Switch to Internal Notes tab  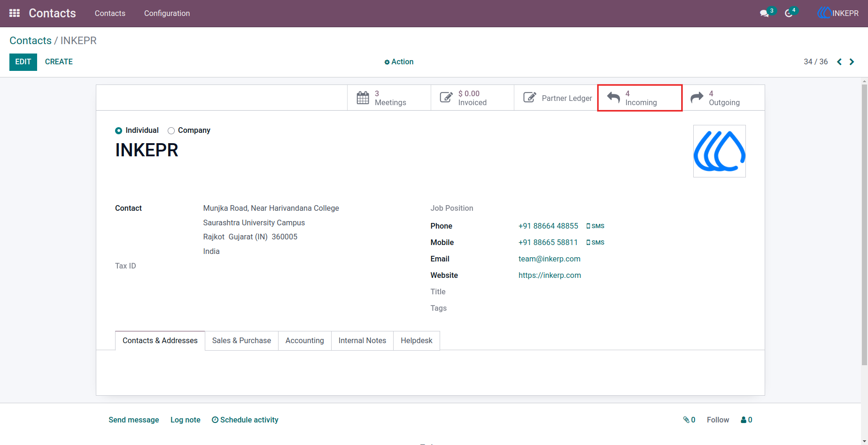(x=362, y=341)
